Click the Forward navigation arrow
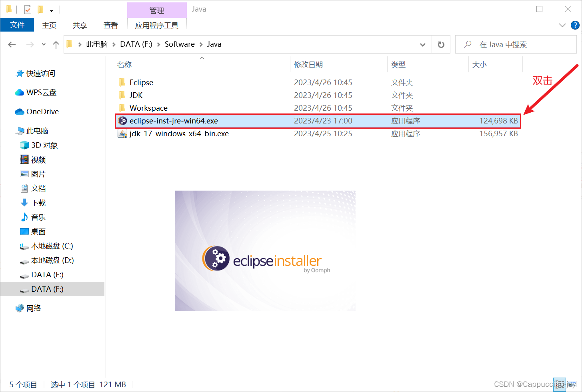This screenshot has height=392, width=582. [30, 44]
